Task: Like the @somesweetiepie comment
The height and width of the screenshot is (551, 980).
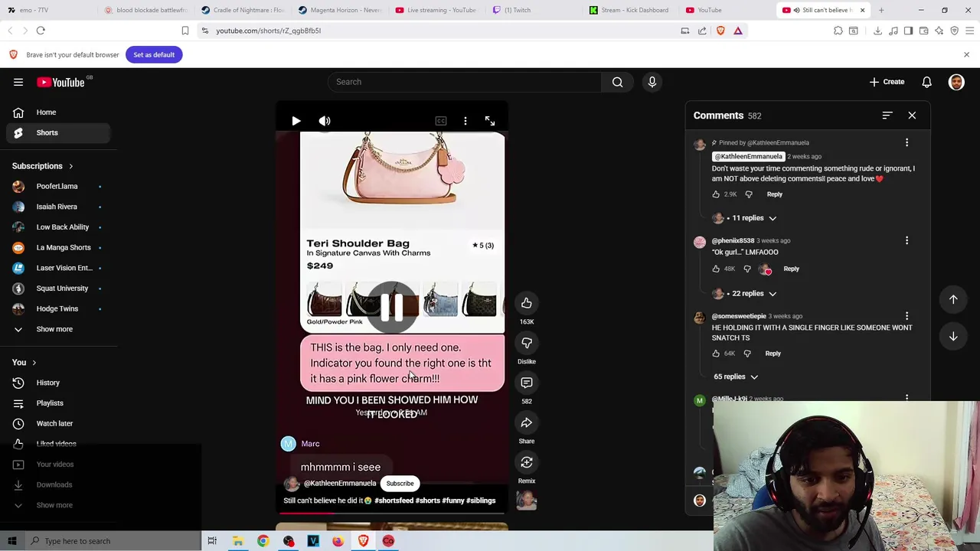Action: click(x=716, y=354)
